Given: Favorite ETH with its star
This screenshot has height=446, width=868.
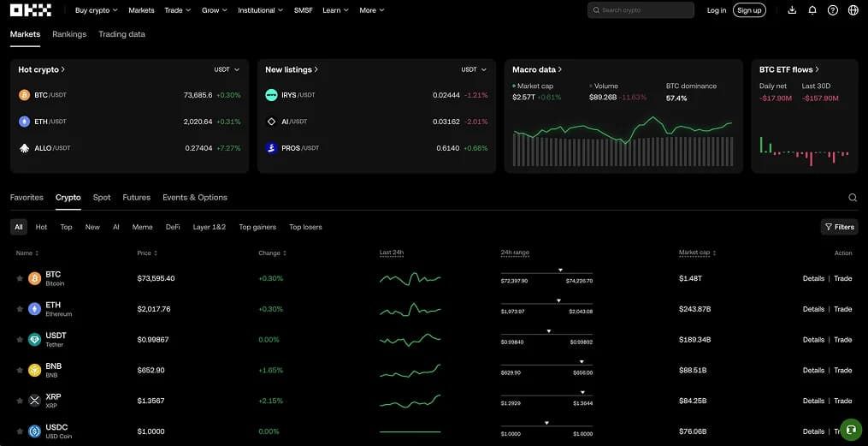Looking at the screenshot, I should point(20,309).
